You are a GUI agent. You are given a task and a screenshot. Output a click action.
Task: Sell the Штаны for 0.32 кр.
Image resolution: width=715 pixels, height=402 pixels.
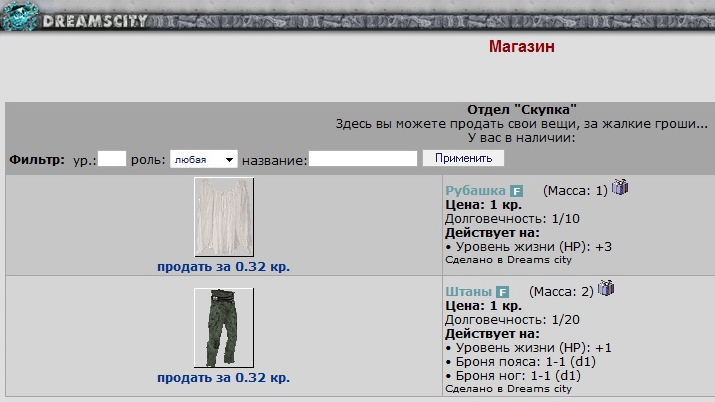[223, 378]
